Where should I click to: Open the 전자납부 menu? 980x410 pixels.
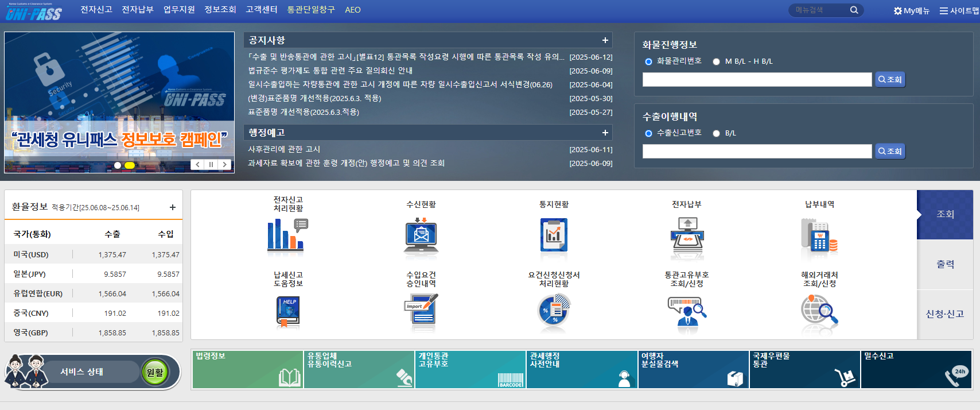click(138, 10)
